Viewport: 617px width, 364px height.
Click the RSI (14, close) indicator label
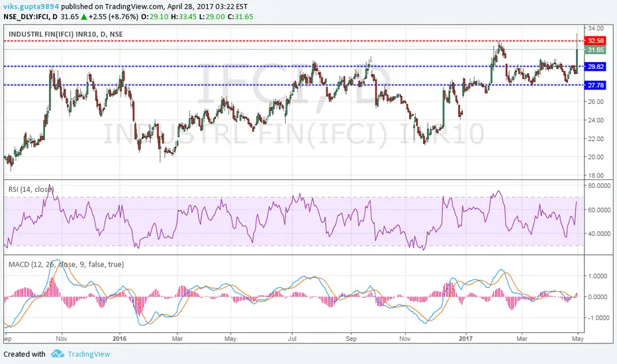(x=31, y=189)
